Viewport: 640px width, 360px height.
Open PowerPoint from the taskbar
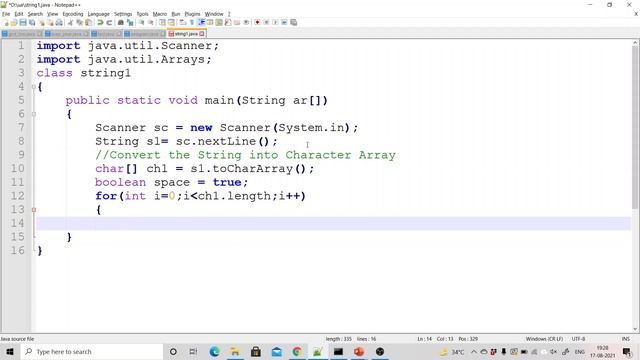pyautogui.click(x=359, y=351)
